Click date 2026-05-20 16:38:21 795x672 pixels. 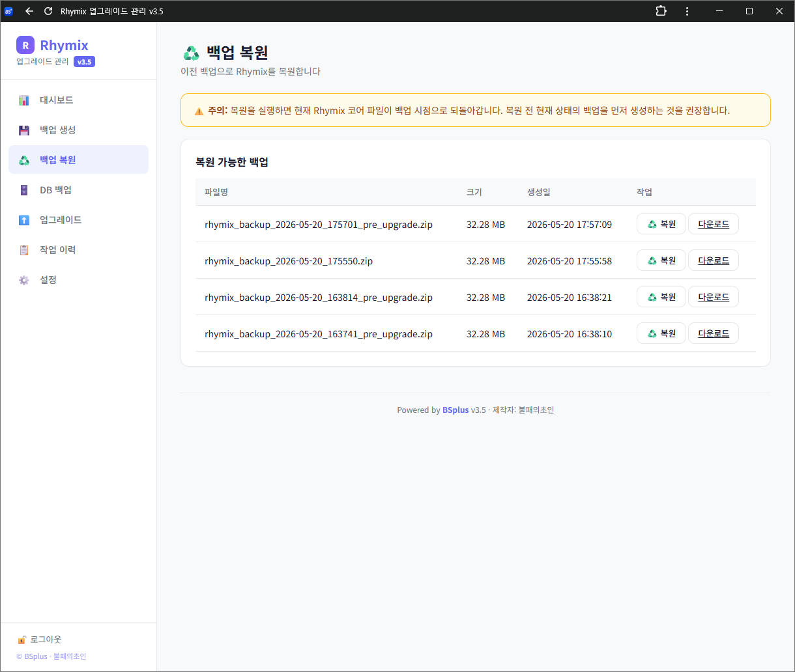pyautogui.click(x=570, y=298)
